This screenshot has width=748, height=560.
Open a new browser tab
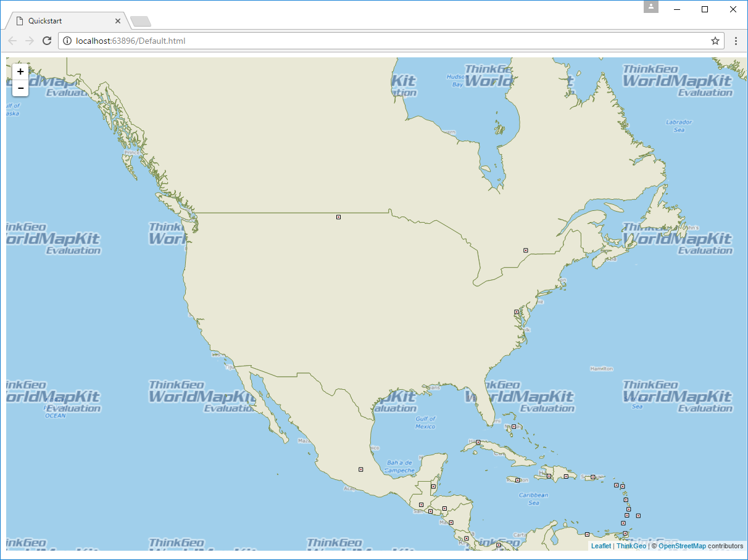[141, 22]
